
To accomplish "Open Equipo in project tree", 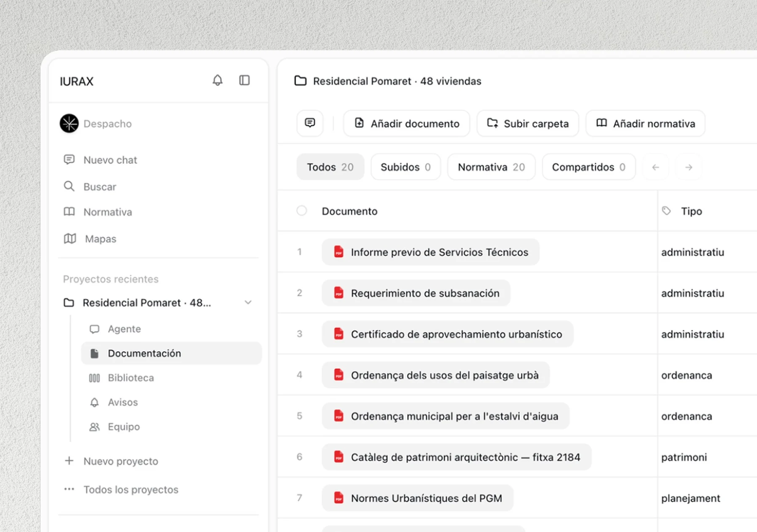I will pos(114,427).
